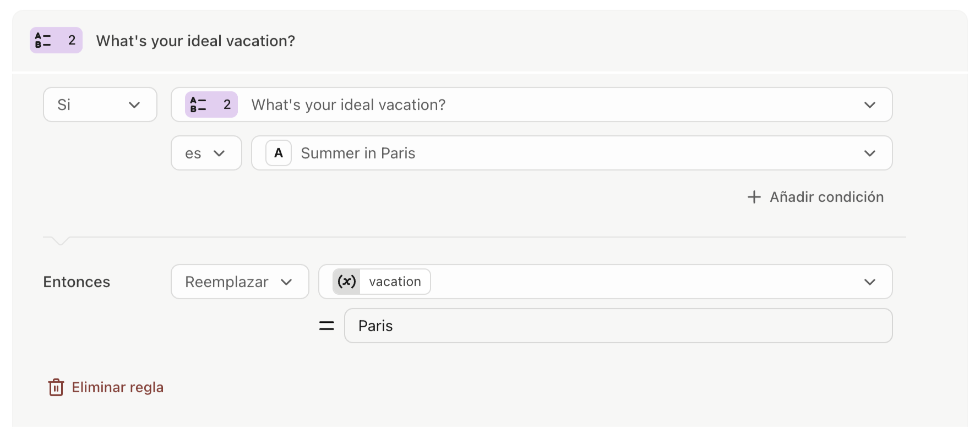Open the Si condition dropdown
980x429 pixels.
click(x=100, y=105)
